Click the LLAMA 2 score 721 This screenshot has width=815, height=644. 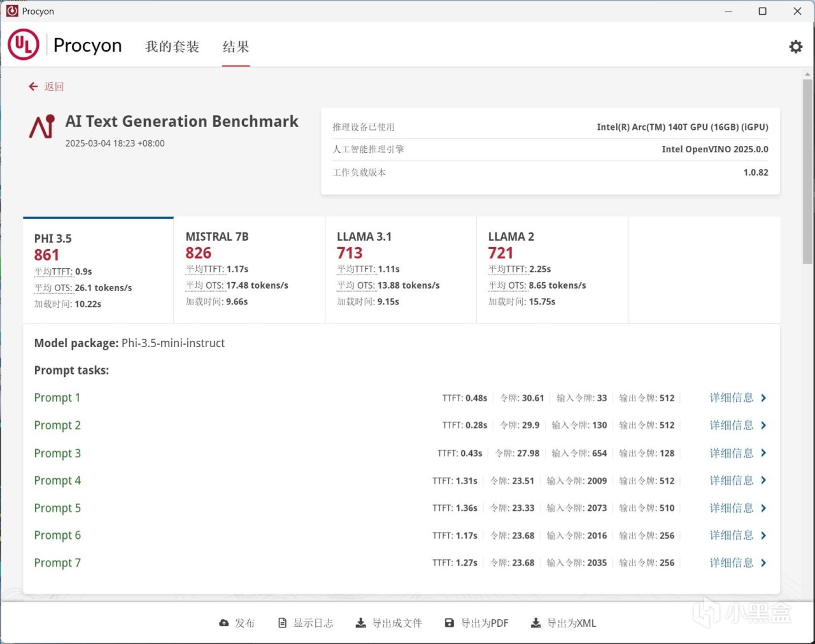pyautogui.click(x=500, y=253)
